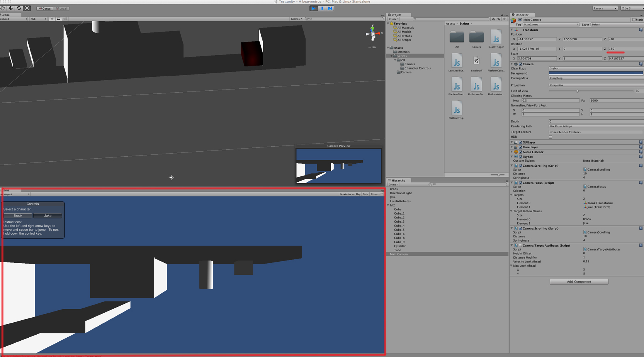
Task: Open the Projection Perspective dropdown
Action: pyautogui.click(x=596, y=85)
